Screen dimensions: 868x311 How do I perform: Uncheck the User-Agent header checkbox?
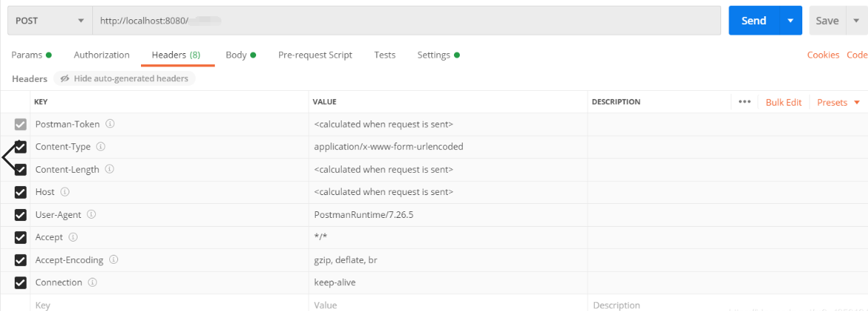21,215
